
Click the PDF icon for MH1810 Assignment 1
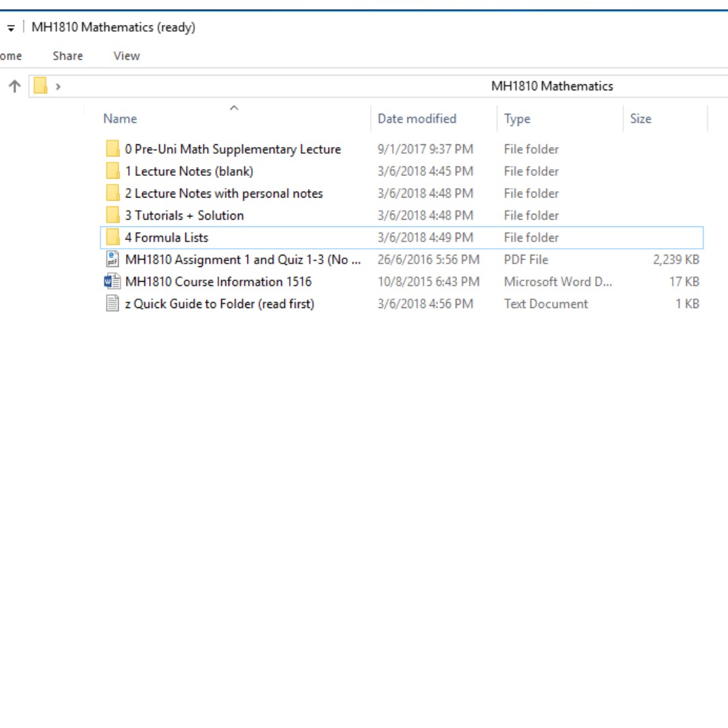(x=113, y=260)
